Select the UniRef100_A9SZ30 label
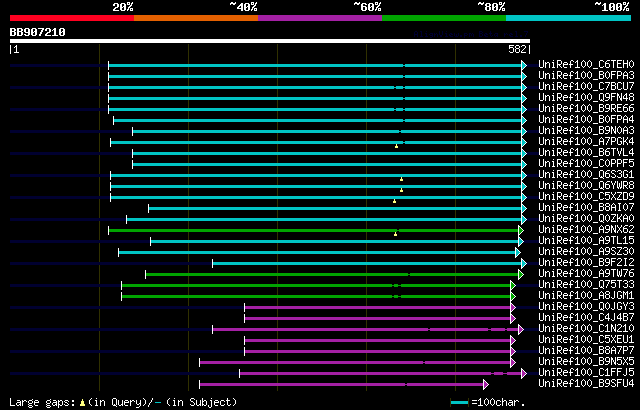Screen dimensions: 640x410 click(586, 252)
